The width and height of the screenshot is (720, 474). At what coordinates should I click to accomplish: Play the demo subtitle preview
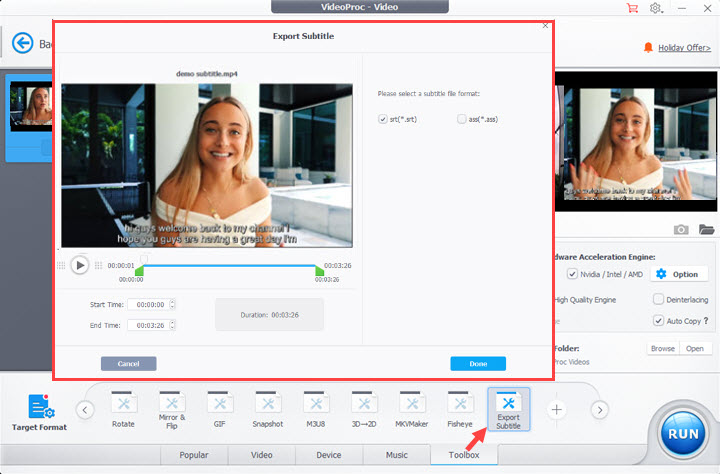click(79, 265)
